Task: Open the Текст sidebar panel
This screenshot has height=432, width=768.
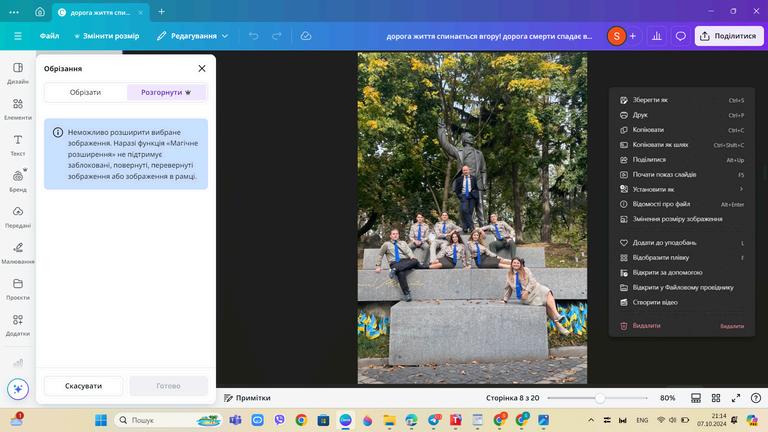Action: click(18, 145)
